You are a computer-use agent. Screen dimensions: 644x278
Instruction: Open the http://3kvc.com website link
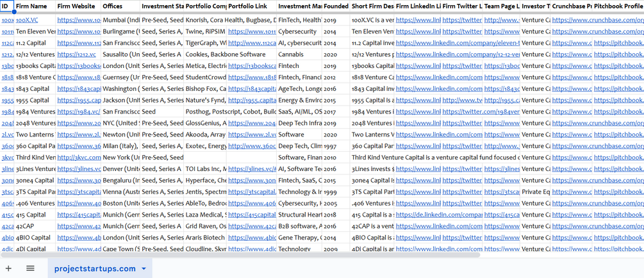pyautogui.click(x=79, y=157)
